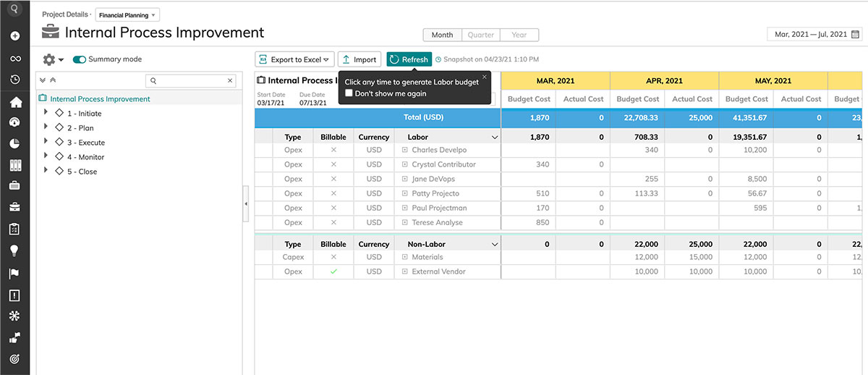Open the search magnifier in the sidebar
Image resolution: width=868 pixels, height=375 pixels.
14,10
